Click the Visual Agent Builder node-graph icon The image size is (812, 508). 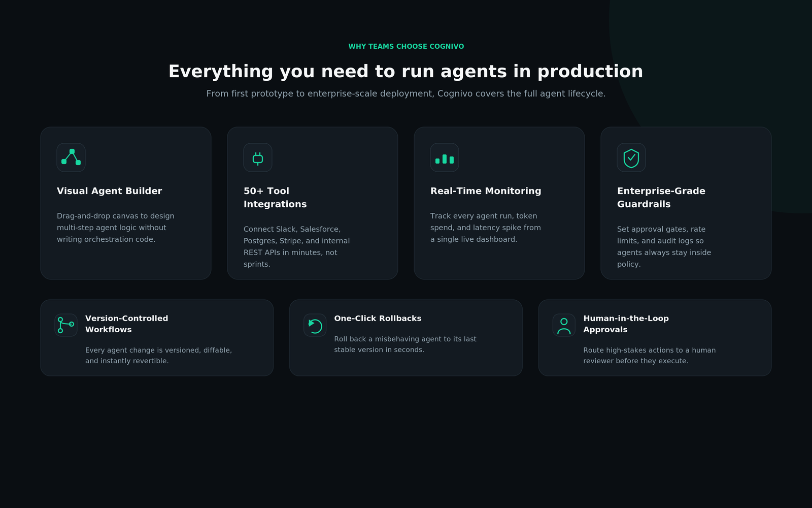coord(71,157)
